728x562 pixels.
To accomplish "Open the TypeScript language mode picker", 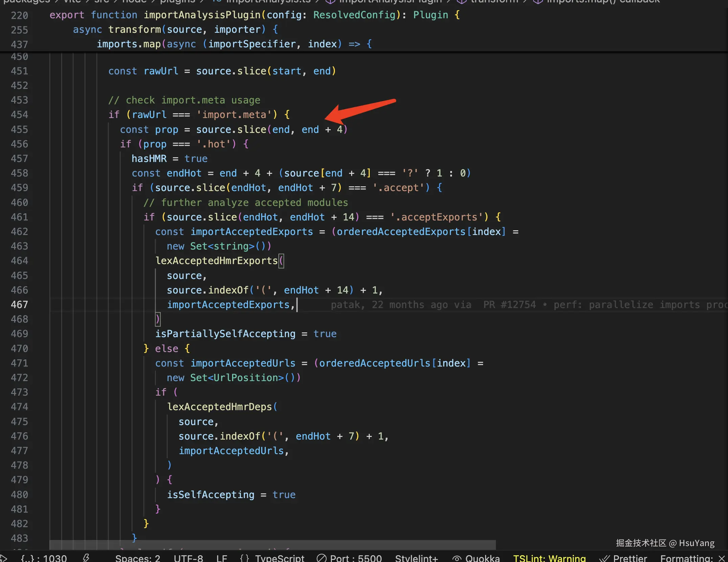I will click(279, 558).
